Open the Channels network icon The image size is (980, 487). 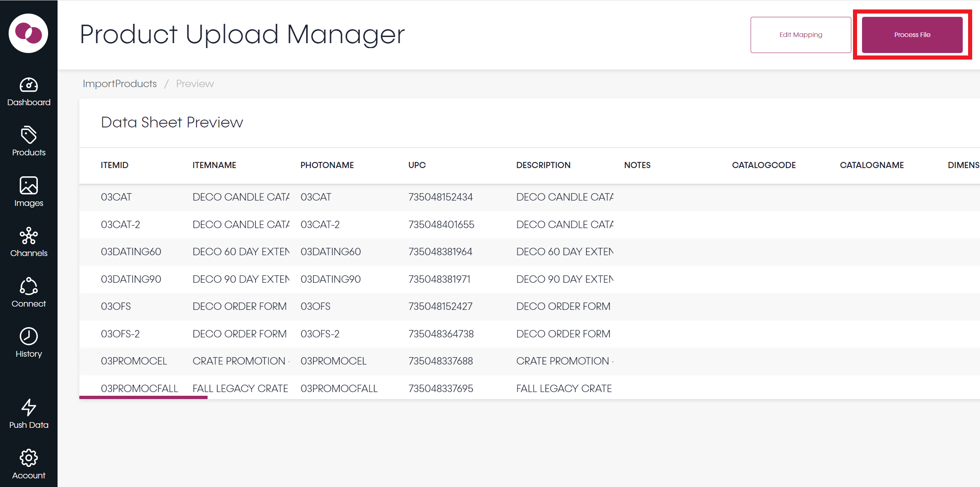(x=29, y=235)
